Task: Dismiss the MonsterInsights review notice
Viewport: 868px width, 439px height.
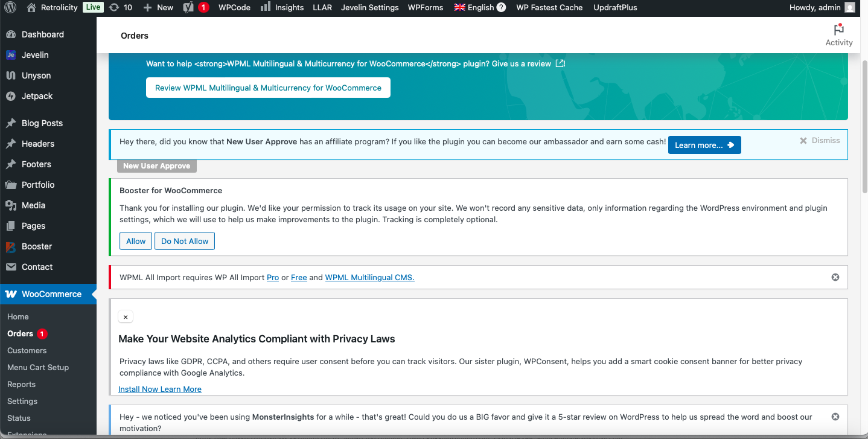Action: point(835,417)
